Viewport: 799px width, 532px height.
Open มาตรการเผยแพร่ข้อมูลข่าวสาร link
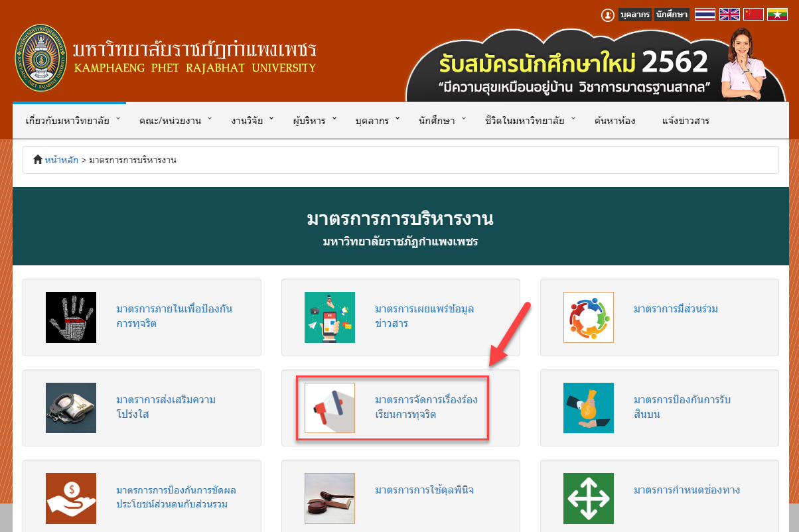[x=424, y=316]
